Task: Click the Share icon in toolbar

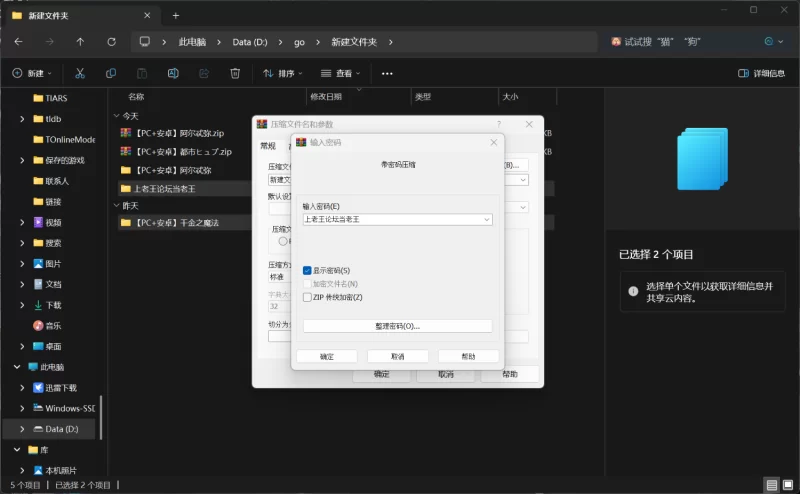Action: tap(204, 73)
